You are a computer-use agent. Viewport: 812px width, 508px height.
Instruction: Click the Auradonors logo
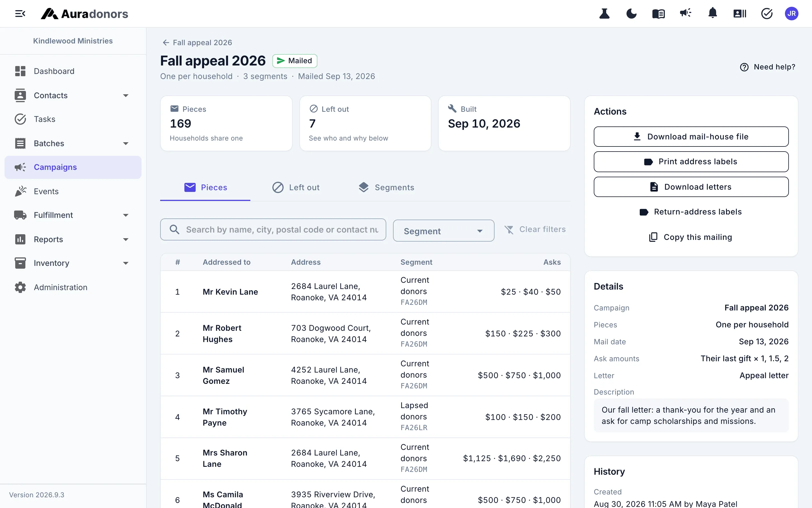[85, 14]
